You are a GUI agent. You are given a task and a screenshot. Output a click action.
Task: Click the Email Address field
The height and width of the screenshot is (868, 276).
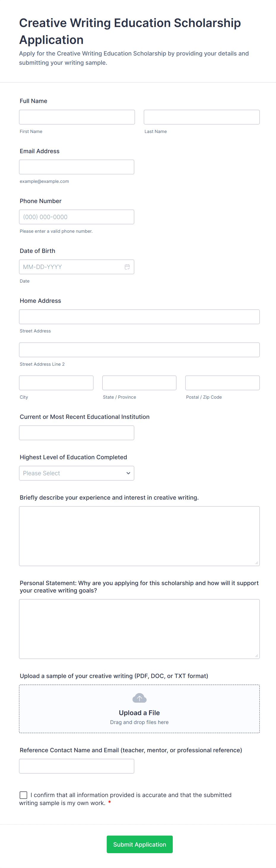(77, 167)
